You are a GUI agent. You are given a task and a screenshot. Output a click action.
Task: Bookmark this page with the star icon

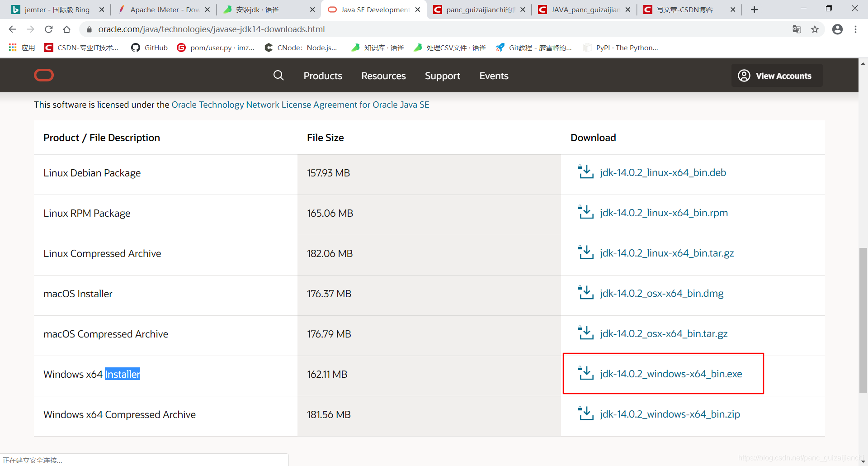[815, 29]
